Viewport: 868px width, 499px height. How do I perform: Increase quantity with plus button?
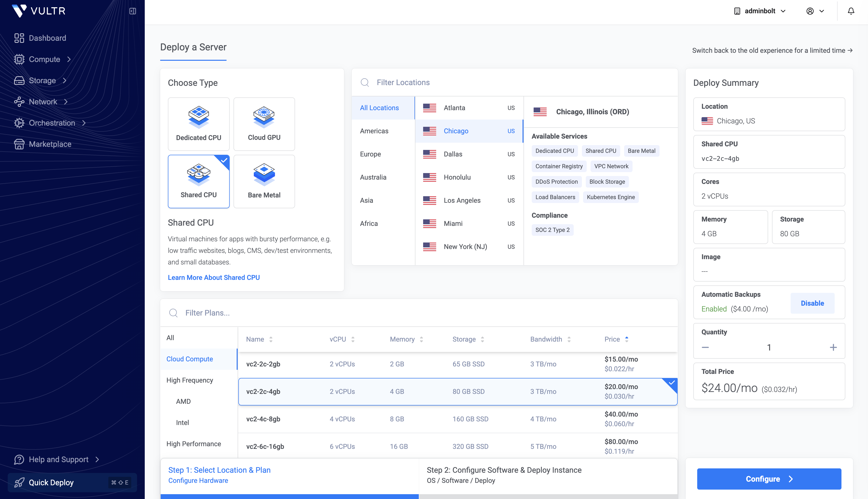[833, 348]
